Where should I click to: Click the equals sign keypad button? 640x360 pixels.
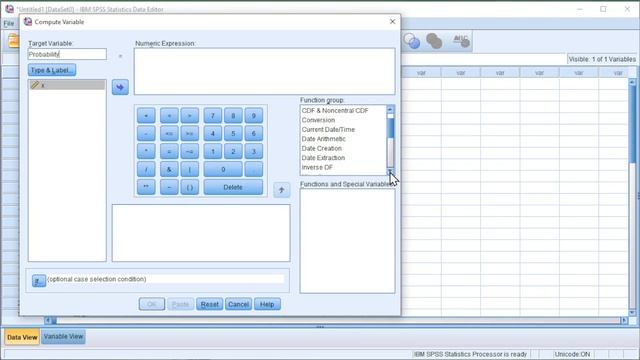tap(169, 151)
